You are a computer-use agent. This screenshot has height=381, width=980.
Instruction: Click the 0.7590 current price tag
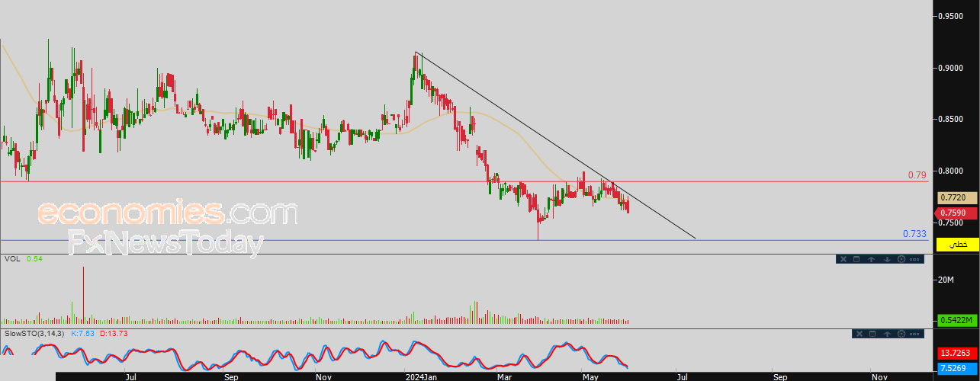(x=958, y=213)
